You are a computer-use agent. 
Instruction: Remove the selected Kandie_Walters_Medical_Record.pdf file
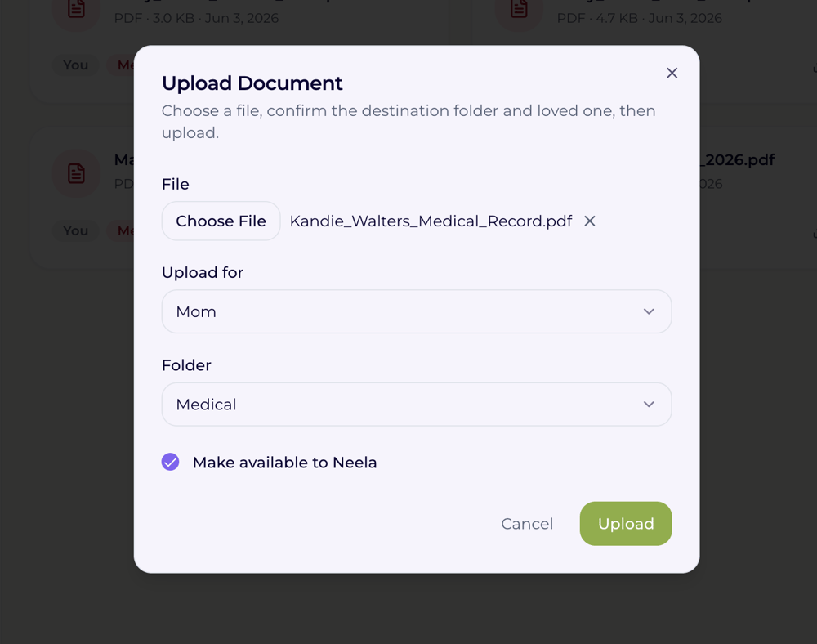tap(589, 221)
